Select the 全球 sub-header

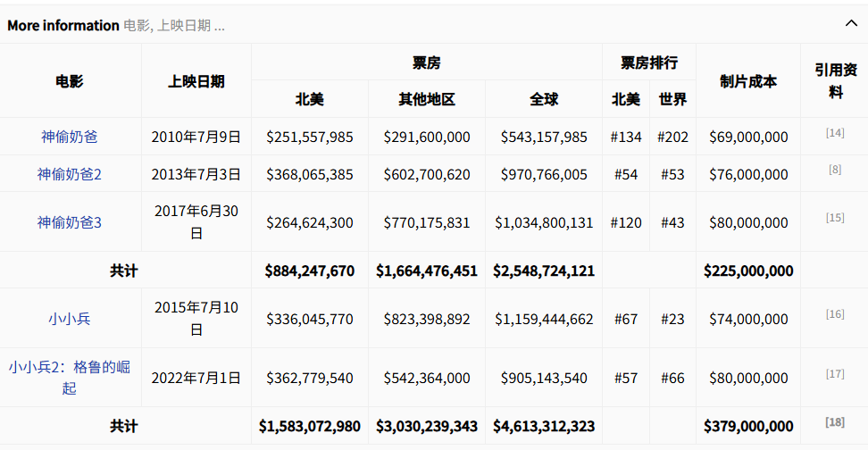pos(544,100)
